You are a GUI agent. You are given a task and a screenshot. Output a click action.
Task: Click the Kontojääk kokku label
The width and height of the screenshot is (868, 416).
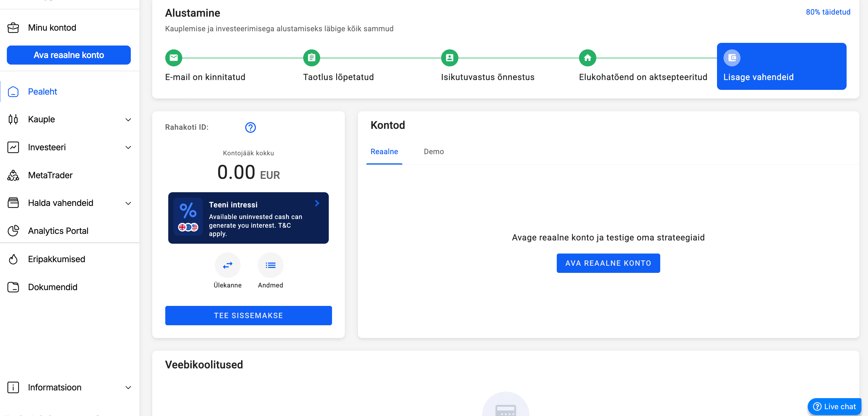click(x=248, y=153)
